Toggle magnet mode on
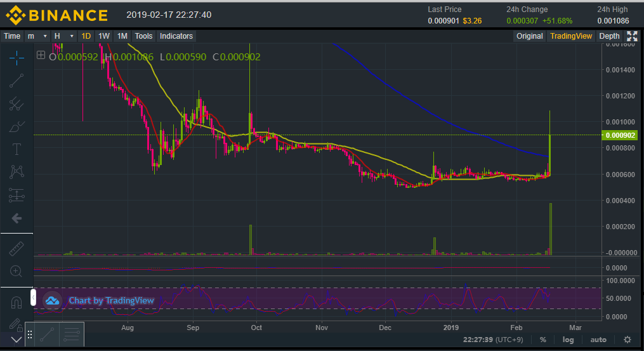Image resolution: width=644 pixels, height=351 pixels. coord(16,301)
